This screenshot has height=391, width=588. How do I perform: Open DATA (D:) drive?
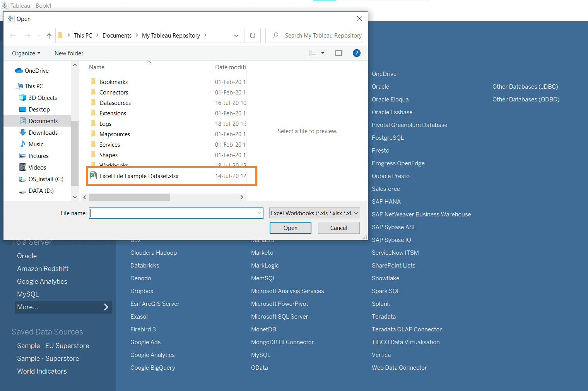click(36, 190)
